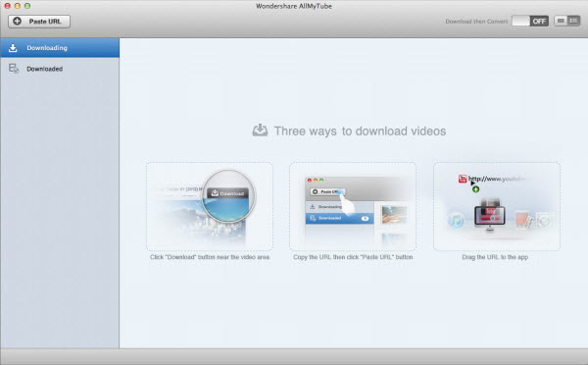The width and height of the screenshot is (588, 365).
Task: Select the Paste URL illustration card
Action: [353, 206]
